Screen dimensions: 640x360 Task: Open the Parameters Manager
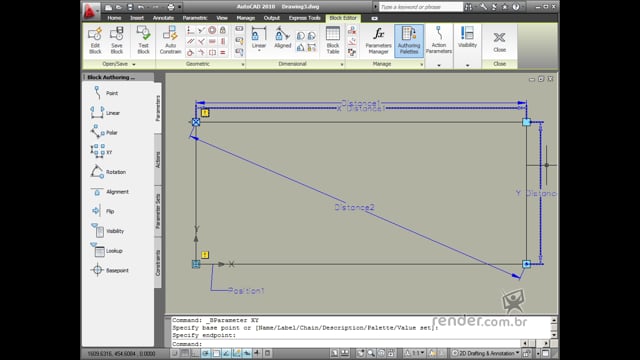coord(378,40)
